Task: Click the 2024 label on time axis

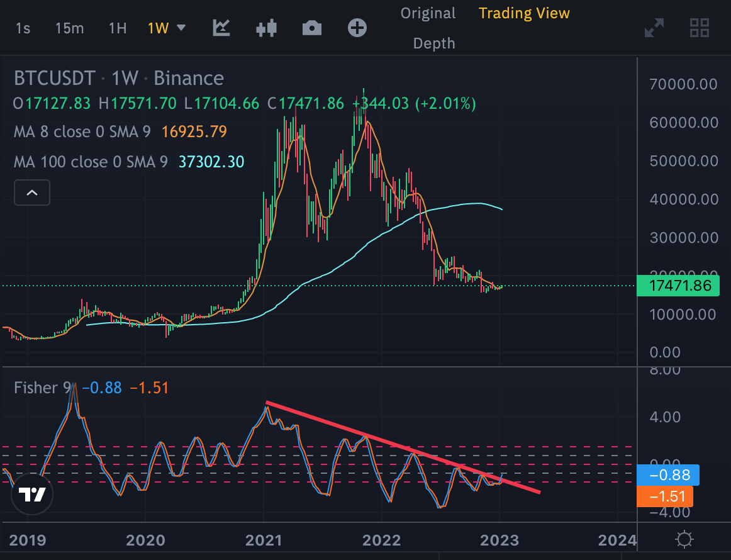Action: click(617, 540)
